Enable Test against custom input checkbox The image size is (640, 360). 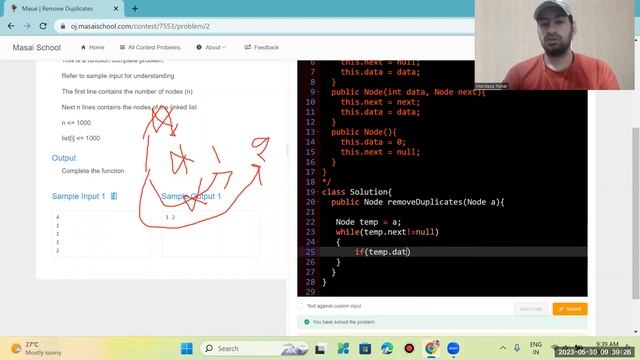point(300,306)
